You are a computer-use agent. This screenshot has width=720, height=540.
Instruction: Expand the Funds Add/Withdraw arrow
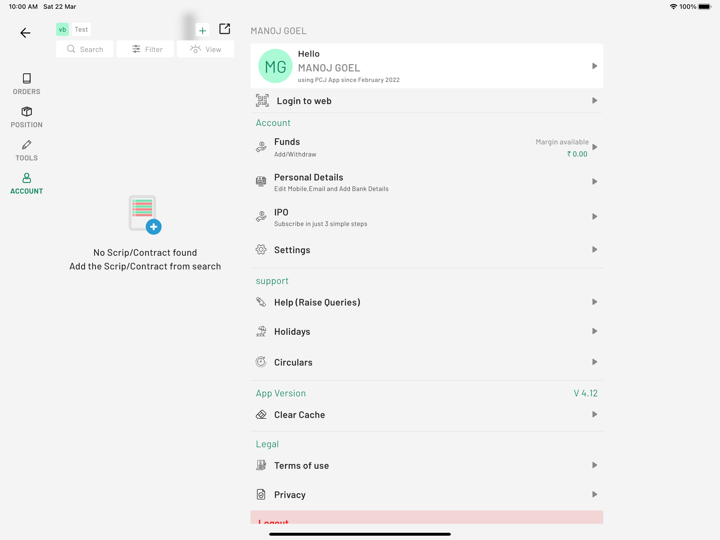(595, 147)
